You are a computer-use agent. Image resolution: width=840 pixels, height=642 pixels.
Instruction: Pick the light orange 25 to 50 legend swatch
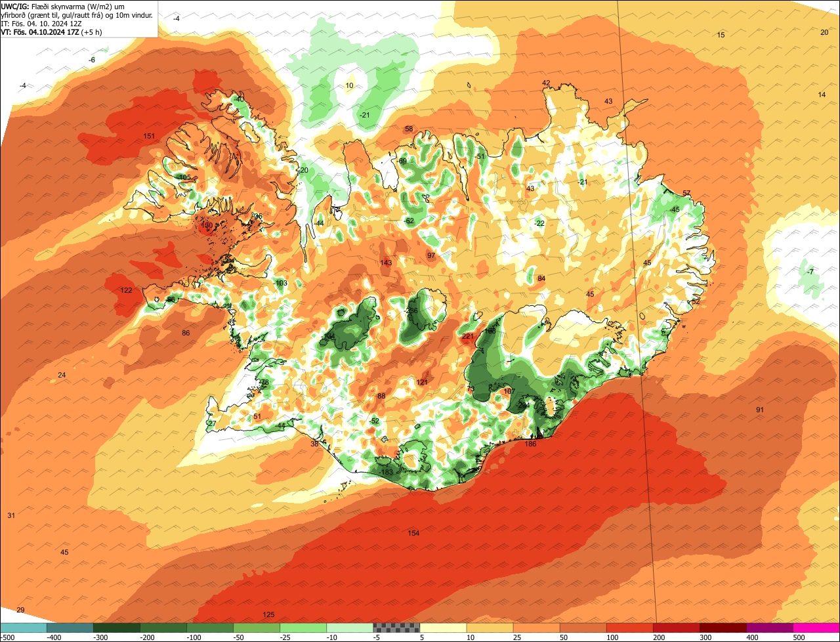(x=536, y=628)
